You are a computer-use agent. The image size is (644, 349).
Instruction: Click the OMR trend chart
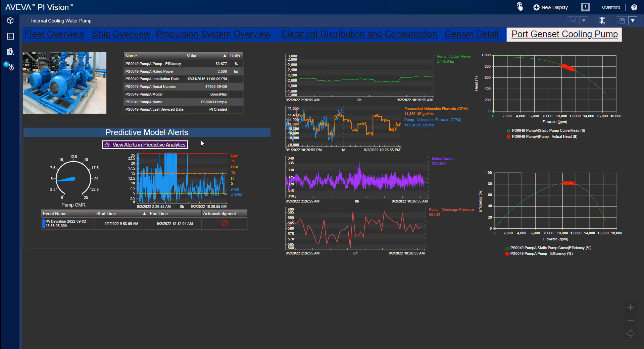coord(182,178)
